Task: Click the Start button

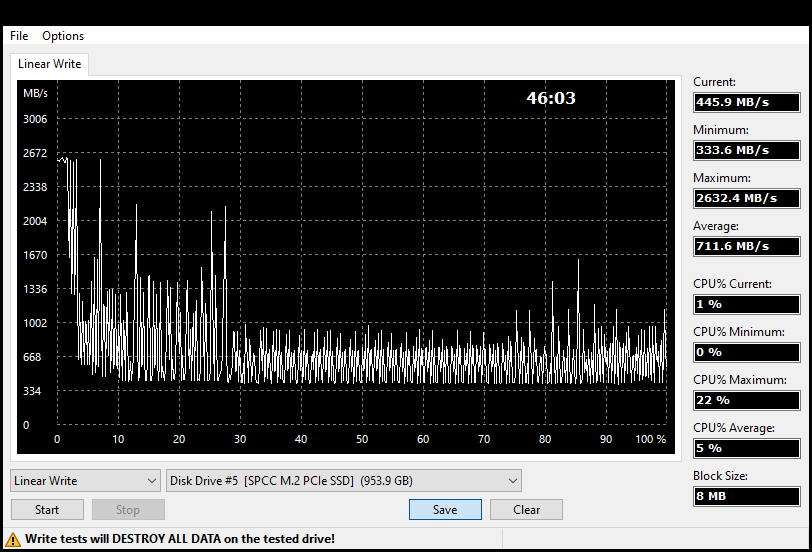Action: click(47, 510)
